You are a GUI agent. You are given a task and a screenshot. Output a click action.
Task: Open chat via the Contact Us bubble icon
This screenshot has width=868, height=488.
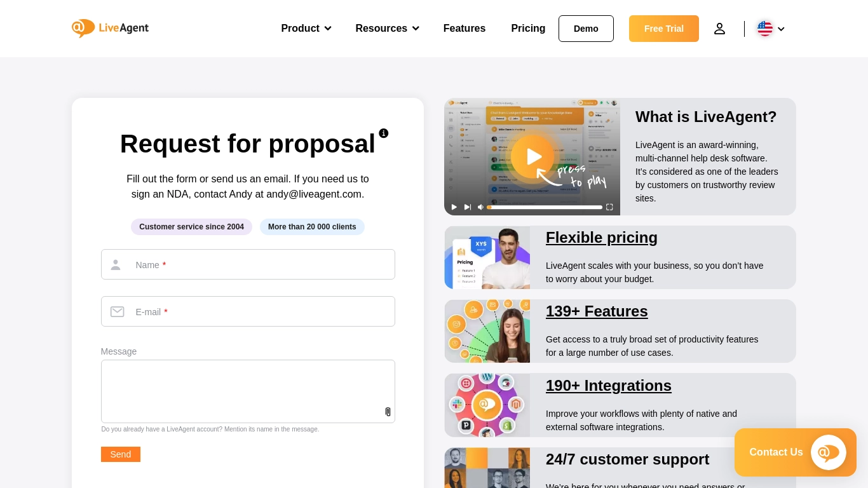tap(828, 452)
